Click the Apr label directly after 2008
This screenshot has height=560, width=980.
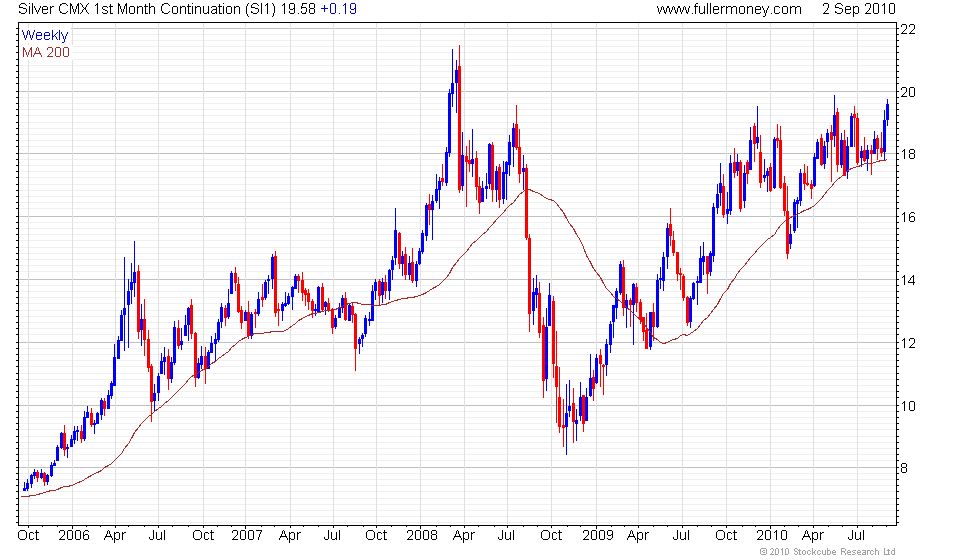(x=464, y=536)
